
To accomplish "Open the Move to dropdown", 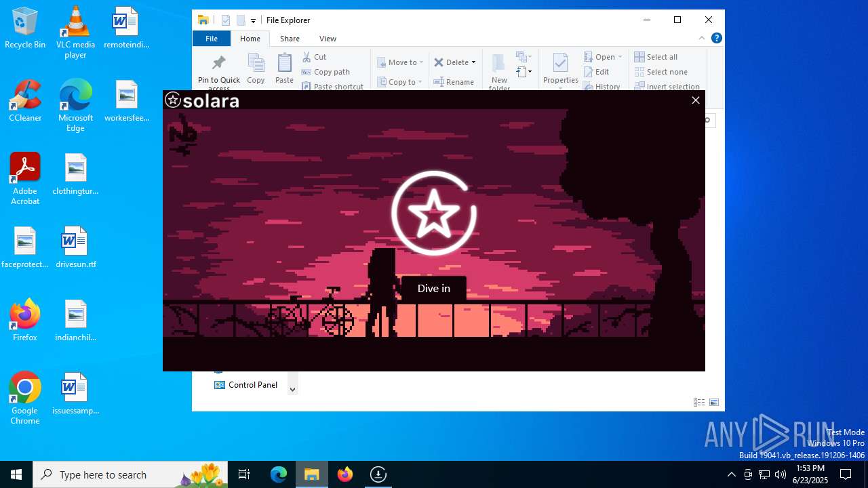I will [x=400, y=62].
